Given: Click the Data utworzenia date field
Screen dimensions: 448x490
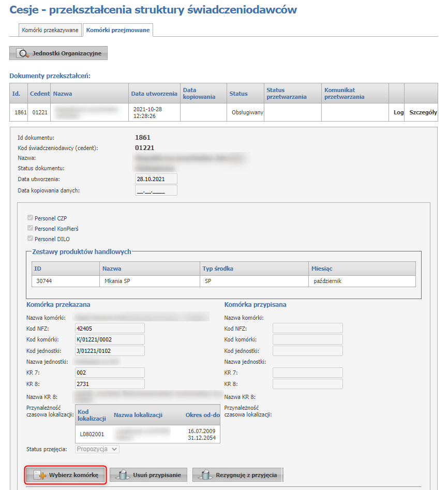Looking at the screenshot, I should pyautogui.click(x=156, y=179).
